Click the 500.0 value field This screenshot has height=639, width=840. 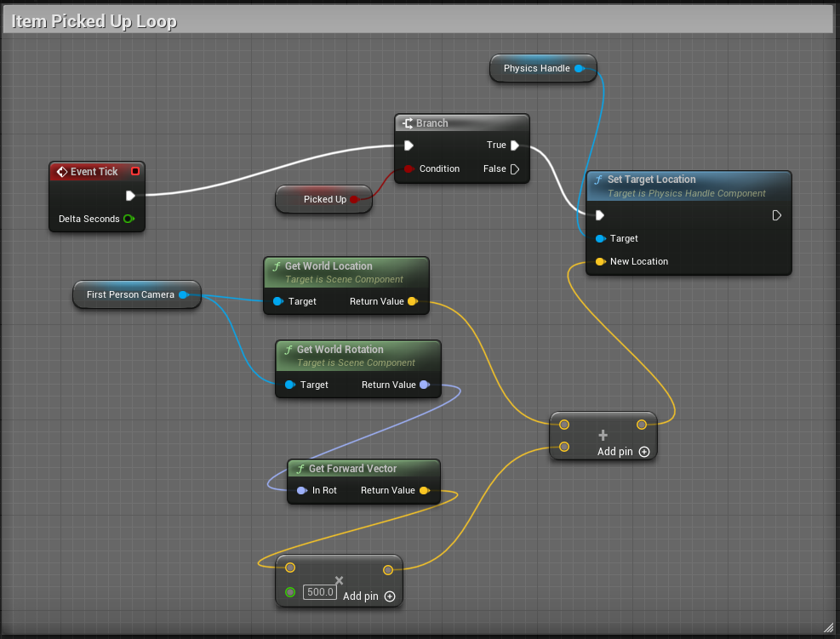(320, 592)
